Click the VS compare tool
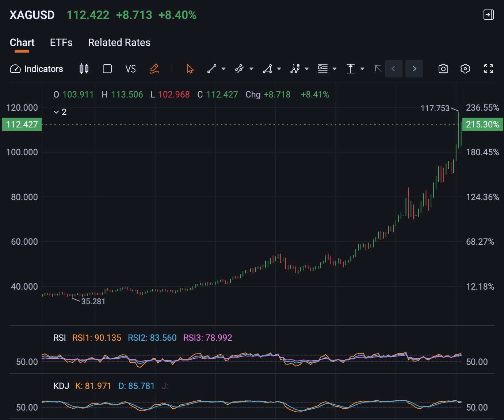Image resolution: width=504 pixels, height=420 pixels. click(x=130, y=69)
